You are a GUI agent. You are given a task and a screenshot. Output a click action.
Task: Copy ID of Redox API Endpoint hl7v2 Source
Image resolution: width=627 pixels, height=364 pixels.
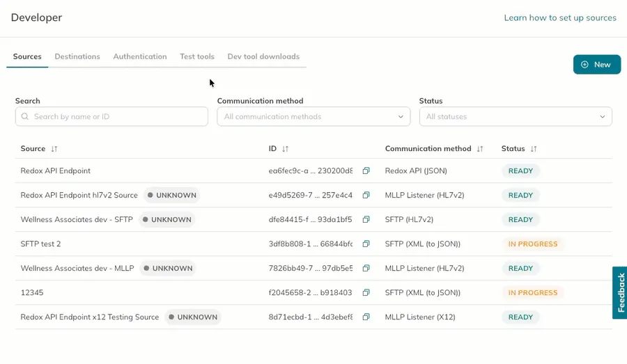(366, 195)
